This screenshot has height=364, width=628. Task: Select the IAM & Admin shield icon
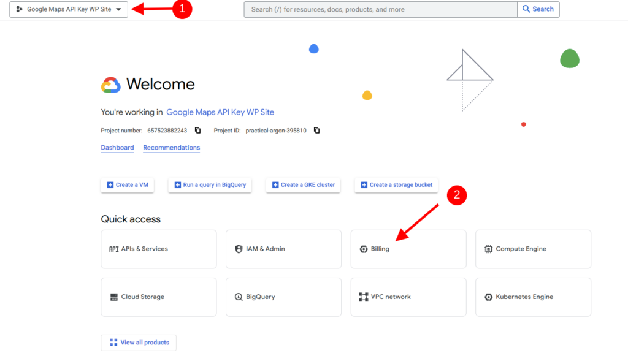point(239,249)
